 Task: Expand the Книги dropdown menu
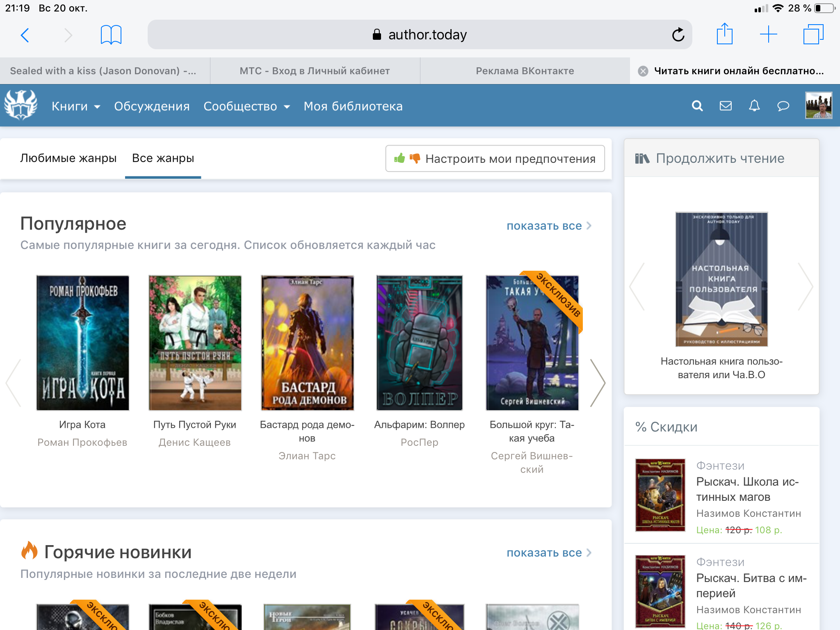click(76, 107)
